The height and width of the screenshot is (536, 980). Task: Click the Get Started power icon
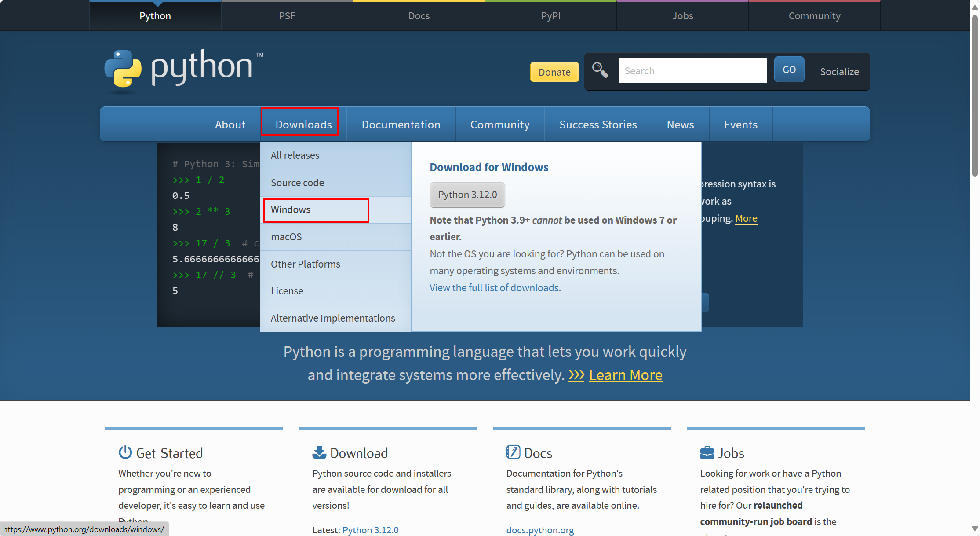coord(125,452)
